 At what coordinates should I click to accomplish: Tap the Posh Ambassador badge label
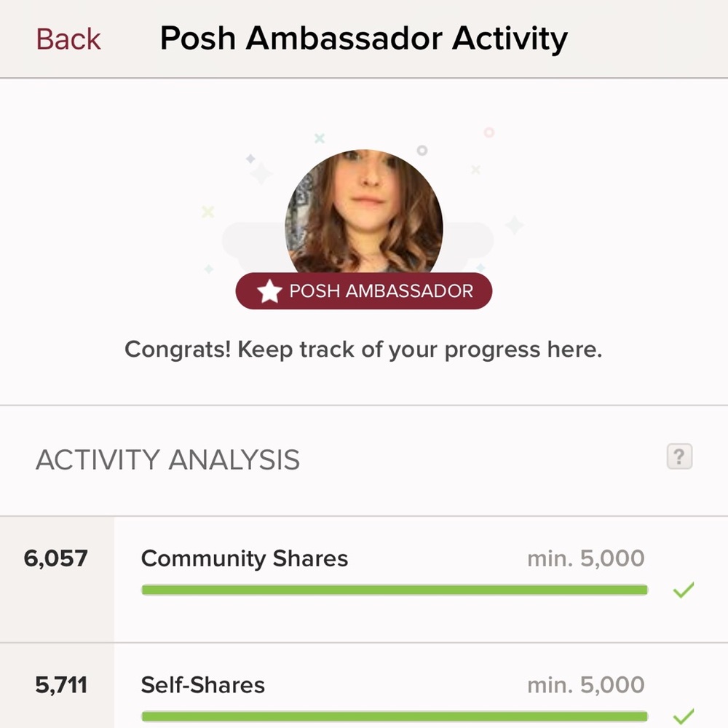point(364,291)
